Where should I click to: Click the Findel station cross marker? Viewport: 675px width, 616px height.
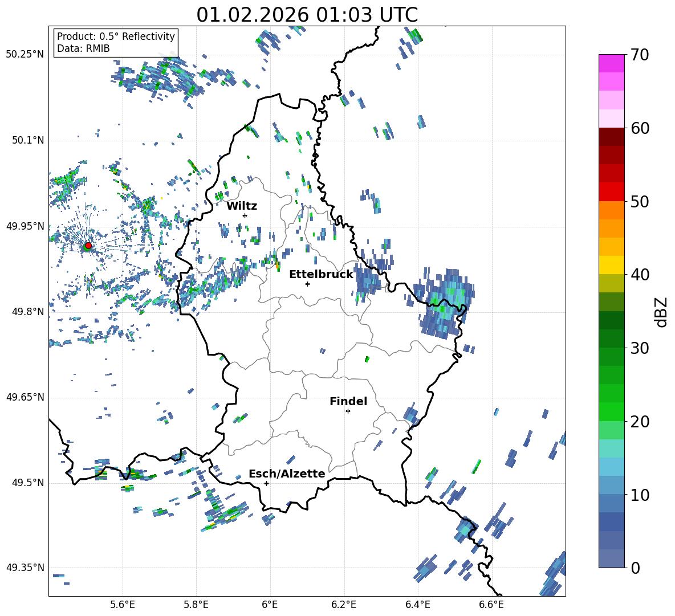pos(348,411)
